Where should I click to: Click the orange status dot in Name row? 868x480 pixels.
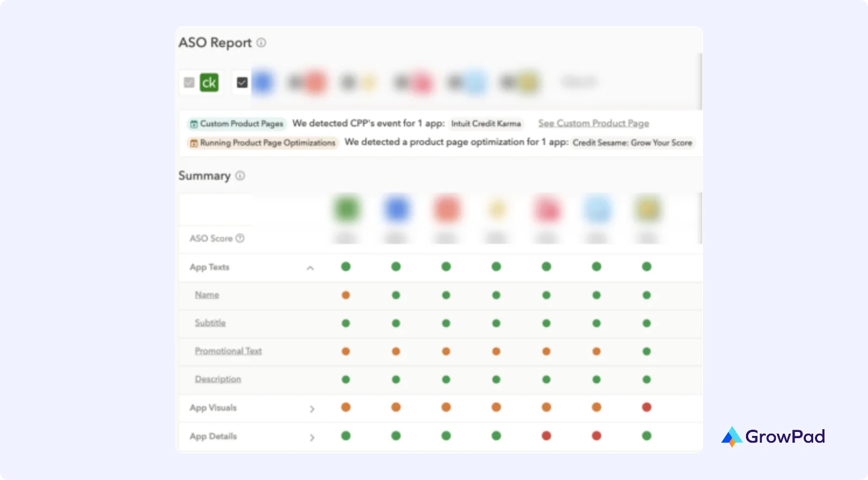pos(346,295)
